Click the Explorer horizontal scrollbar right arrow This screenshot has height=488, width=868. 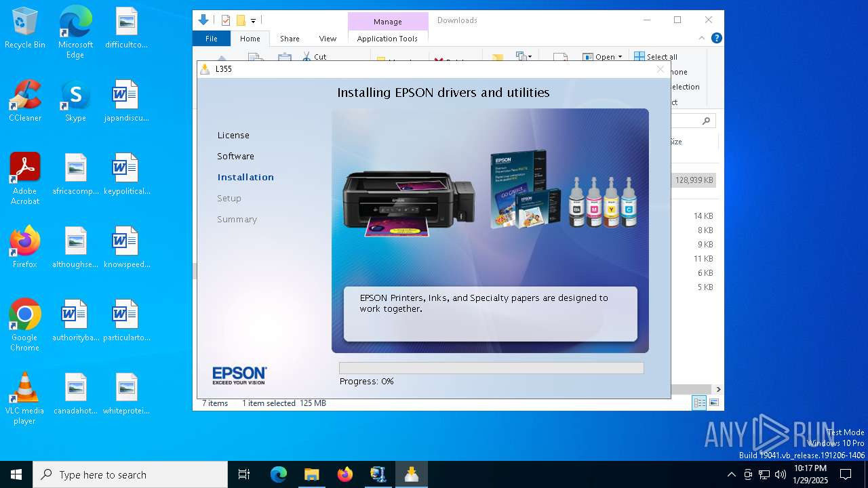pyautogui.click(x=718, y=390)
